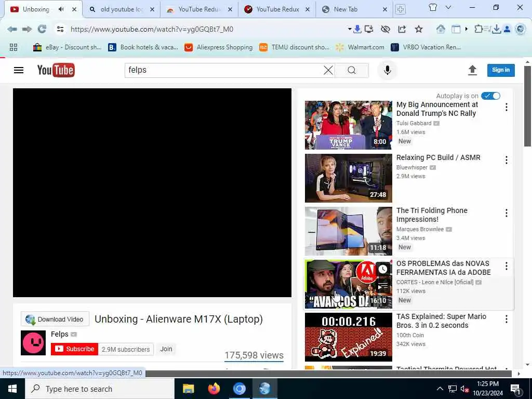Click the Sign in button
This screenshot has height=399, width=532.
(x=501, y=70)
